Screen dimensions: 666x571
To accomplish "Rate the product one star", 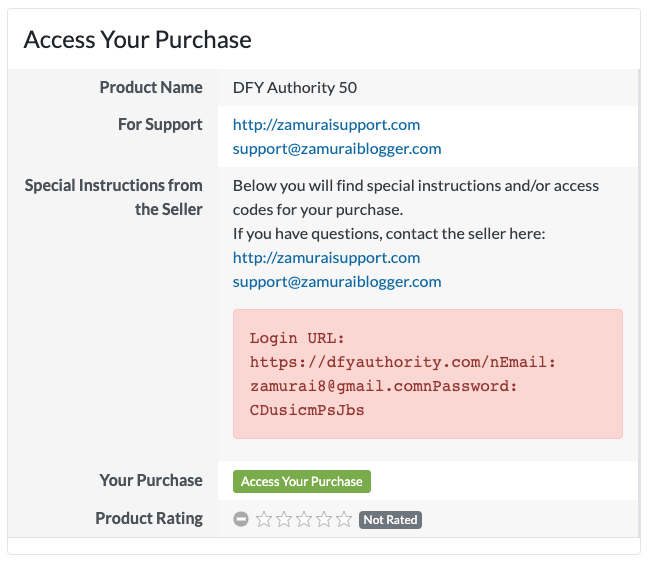I will pos(265,519).
